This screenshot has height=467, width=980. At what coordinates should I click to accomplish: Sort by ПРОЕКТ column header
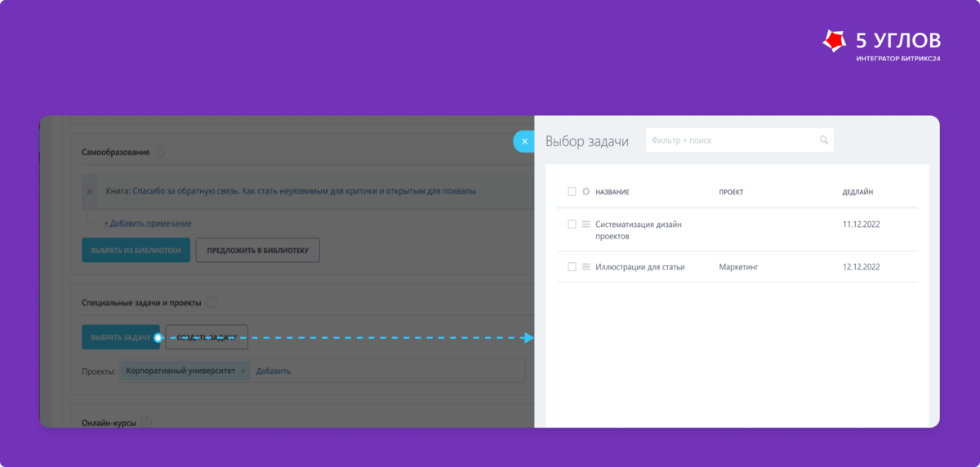(x=731, y=193)
